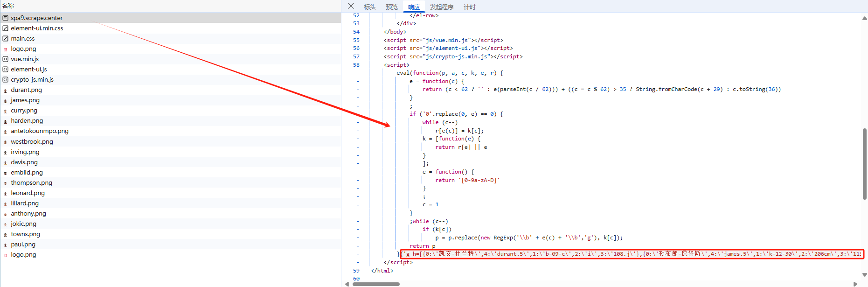The image size is (868, 287).
Task: Select the main.css request name
Action: click(x=23, y=38)
